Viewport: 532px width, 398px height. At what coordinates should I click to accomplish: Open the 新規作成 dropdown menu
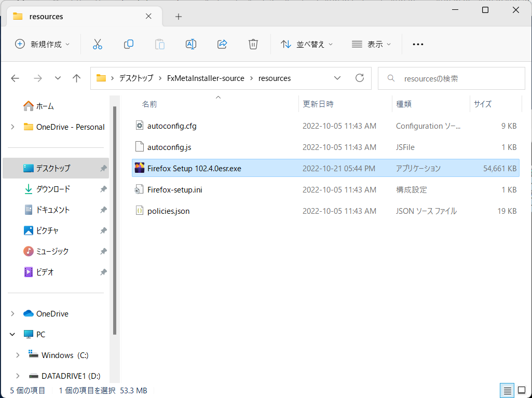(x=43, y=44)
